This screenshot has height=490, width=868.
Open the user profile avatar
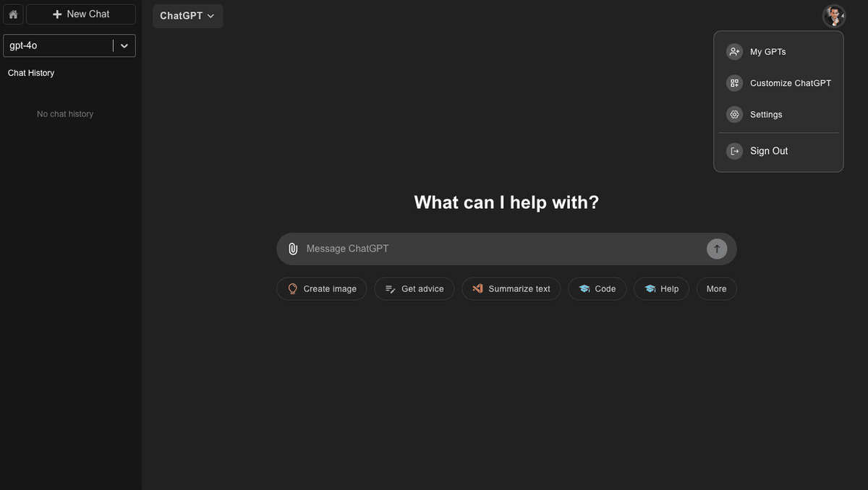pyautogui.click(x=833, y=16)
